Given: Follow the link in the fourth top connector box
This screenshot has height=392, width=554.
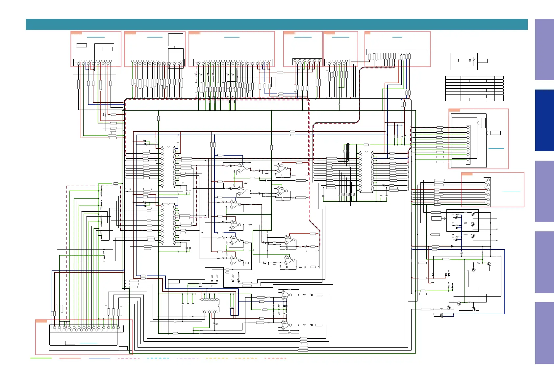Looking at the screenshot, I should pos(303,37).
